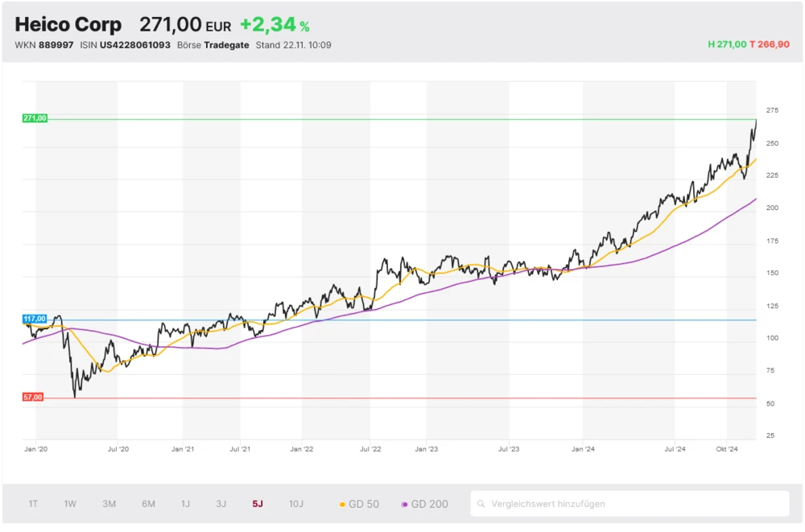Select the 1J time range
Viewport: 805px width, 532px height.
(185, 505)
